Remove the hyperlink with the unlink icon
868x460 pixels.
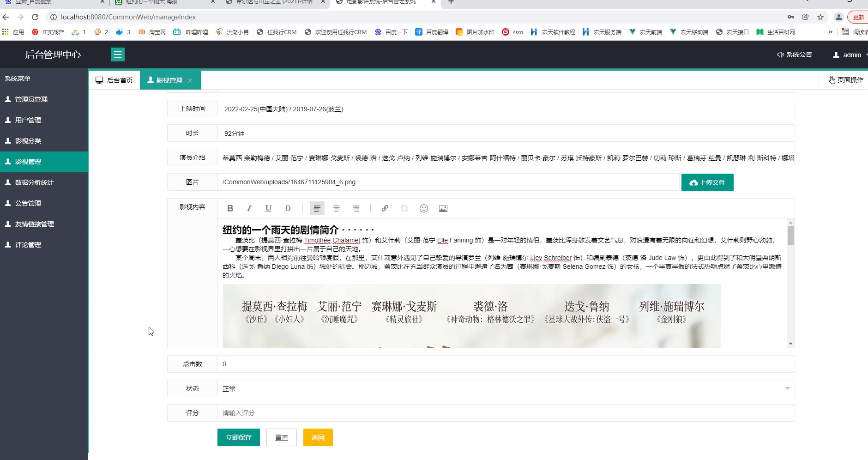tap(404, 208)
